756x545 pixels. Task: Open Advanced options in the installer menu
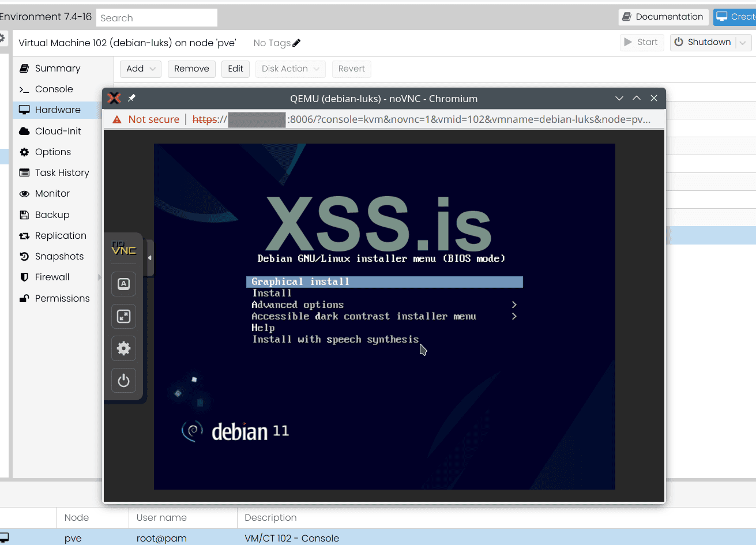tap(385, 305)
